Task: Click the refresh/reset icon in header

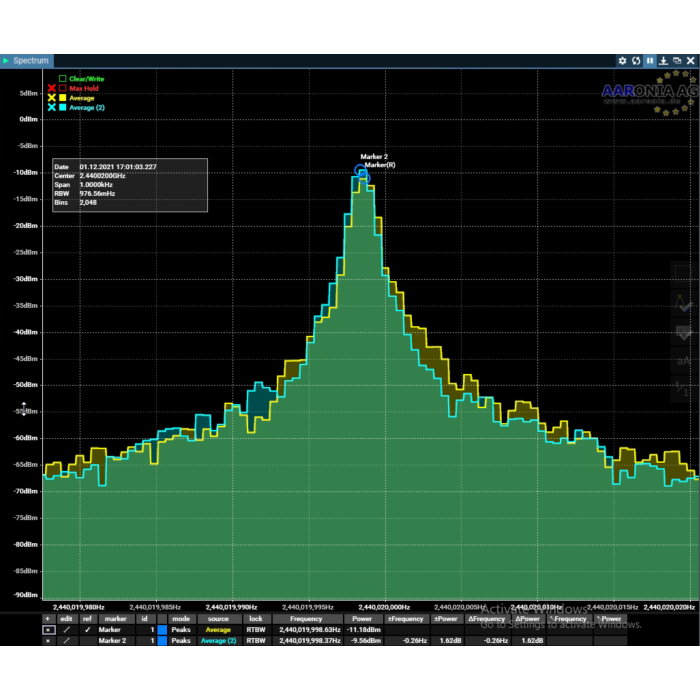Action: (x=636, y=61)
